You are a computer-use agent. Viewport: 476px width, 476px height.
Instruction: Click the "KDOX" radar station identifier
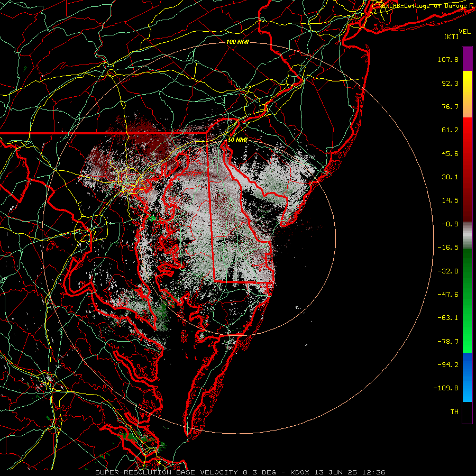pos(300,472)
